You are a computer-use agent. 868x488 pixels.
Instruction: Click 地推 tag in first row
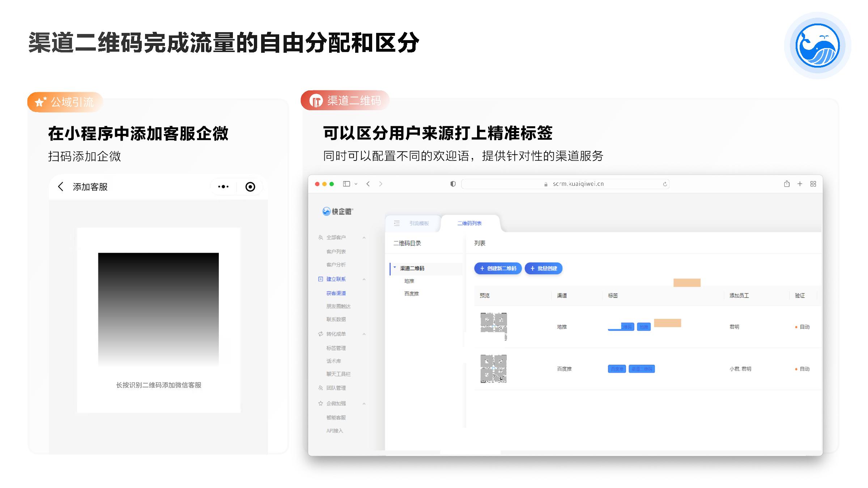click(644, 327)
